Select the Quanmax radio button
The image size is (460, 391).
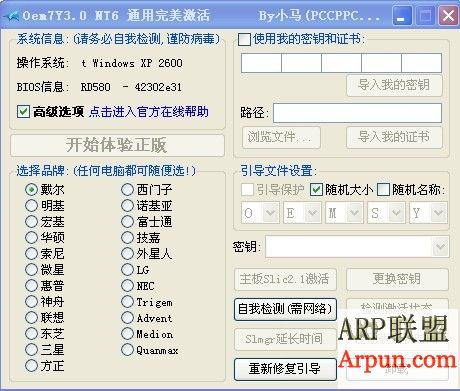coord(127,350)
